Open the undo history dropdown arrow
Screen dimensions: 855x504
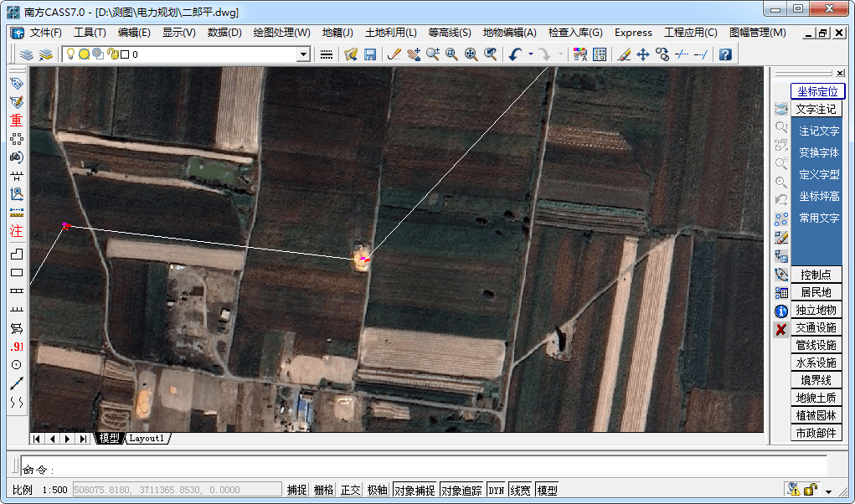(x=531, y=54)
